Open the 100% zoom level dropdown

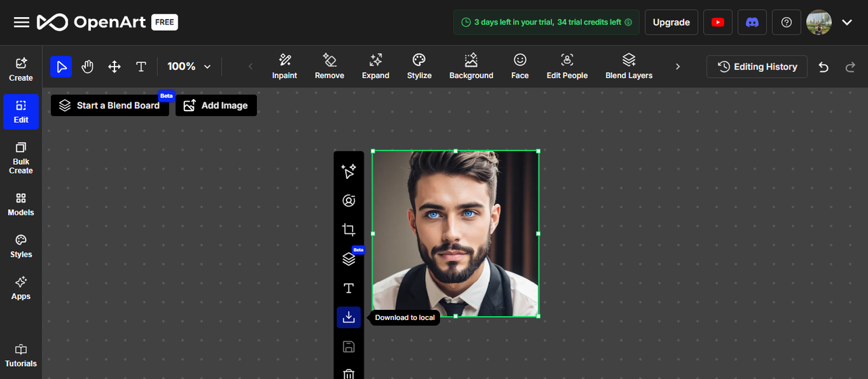tap(190, 66)
